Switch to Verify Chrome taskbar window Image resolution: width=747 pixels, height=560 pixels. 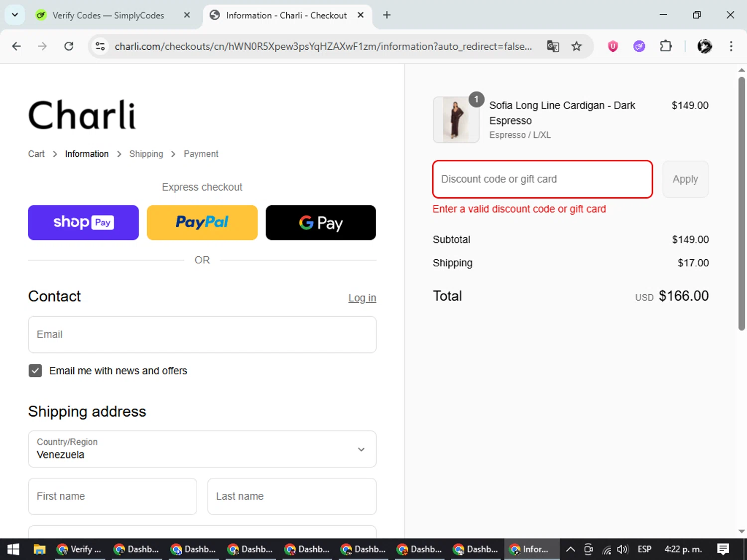tap(80, 549)
